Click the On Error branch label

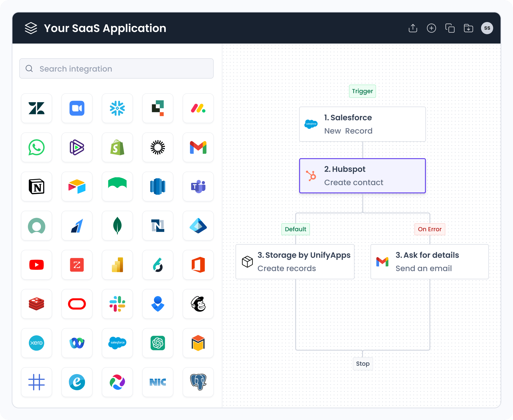point(430,229)
